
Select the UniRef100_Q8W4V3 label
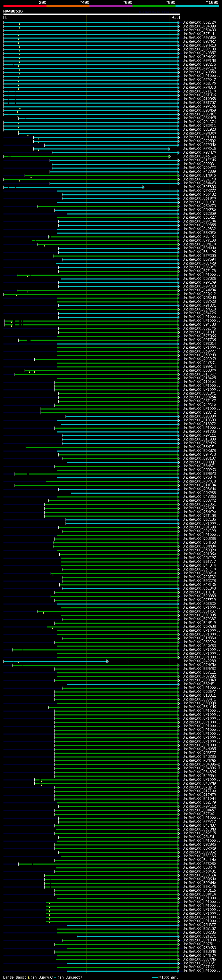[x=199, y=183]
